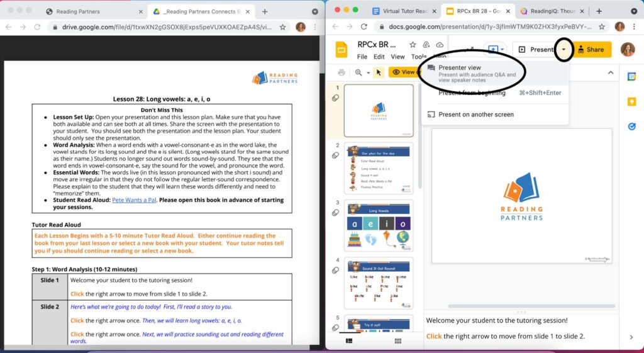This screenshot has width=644, height=353.
Task: Click the yellow Share button
Action: [591, 49]
